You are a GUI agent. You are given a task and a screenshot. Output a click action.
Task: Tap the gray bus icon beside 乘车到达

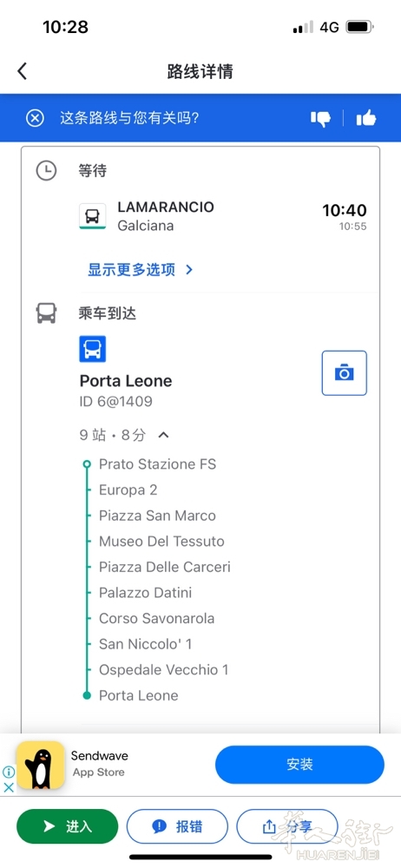pos(47,313)
